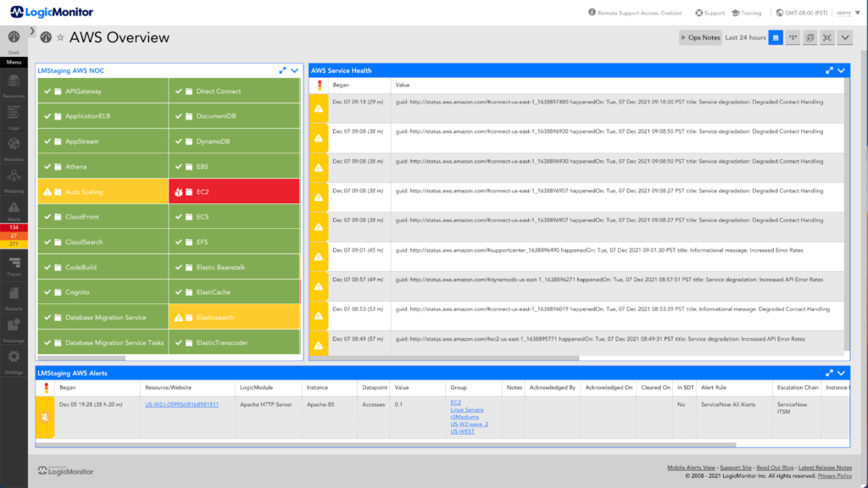Click icon right of calendar button
The image size is (868, 488).
tap(793, 37)
